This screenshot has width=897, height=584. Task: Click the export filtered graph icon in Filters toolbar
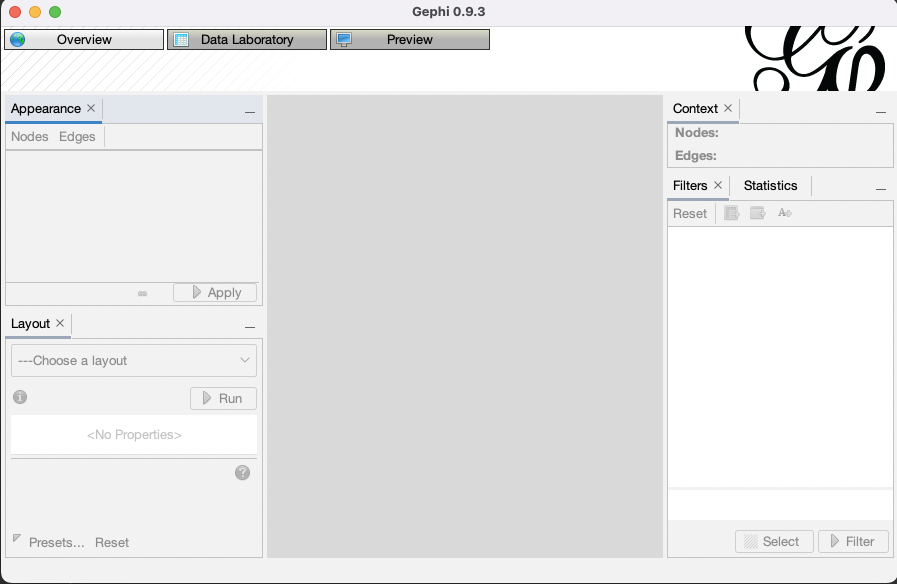tap(731, 212)
